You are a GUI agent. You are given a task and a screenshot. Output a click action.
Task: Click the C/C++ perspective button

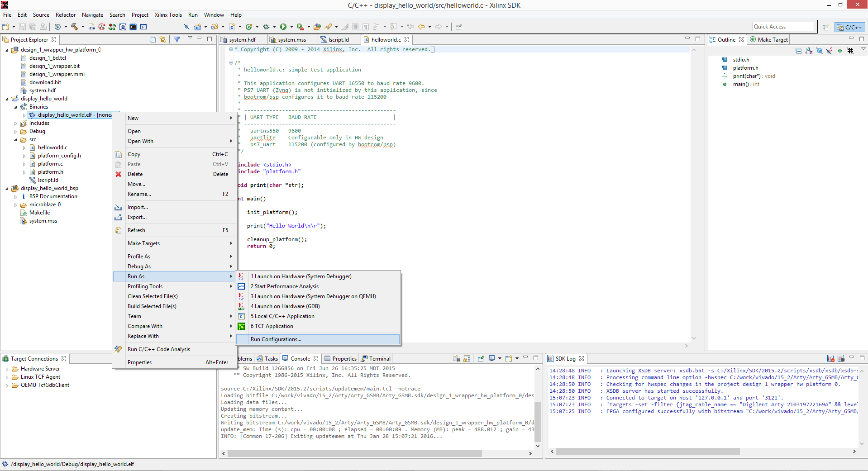click(849, 27)
